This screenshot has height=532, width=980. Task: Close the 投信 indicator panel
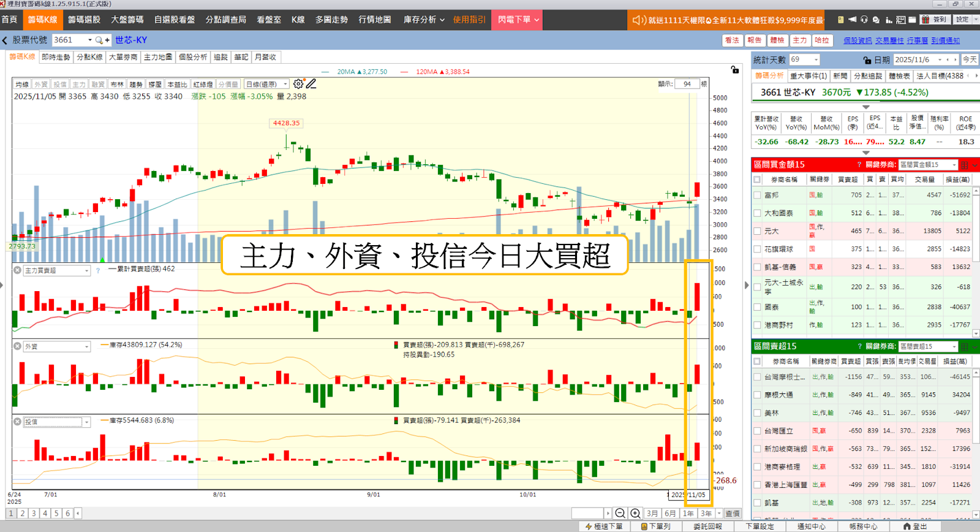point(17,422)
